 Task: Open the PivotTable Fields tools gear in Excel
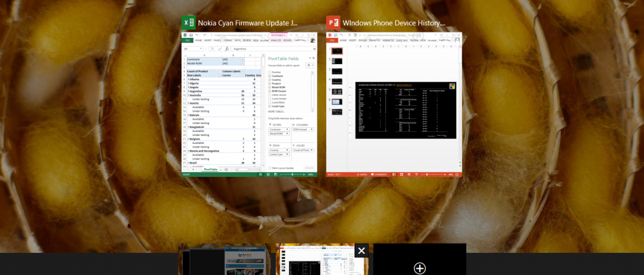pyautogui.click(x=310, y=65)
